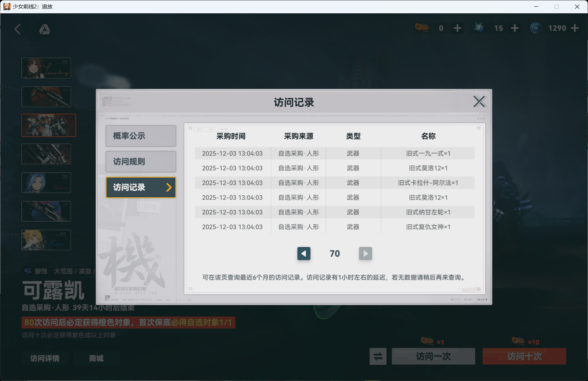The height and width of the screenshot is (381, 588).
Task: Click the swap arrows toggle button
Action: [378, 357]
